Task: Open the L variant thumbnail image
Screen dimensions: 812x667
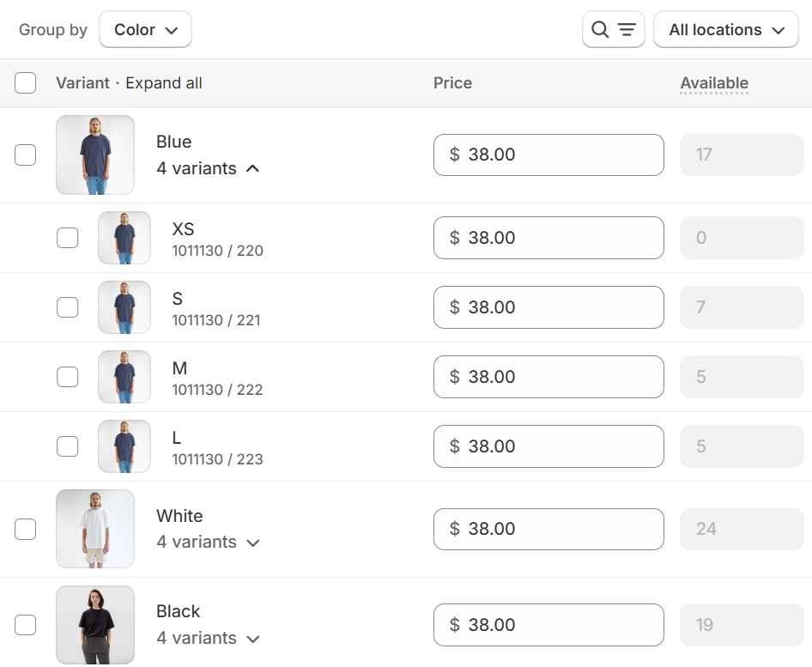Action: pyautogui.click(x=124, y=446)
